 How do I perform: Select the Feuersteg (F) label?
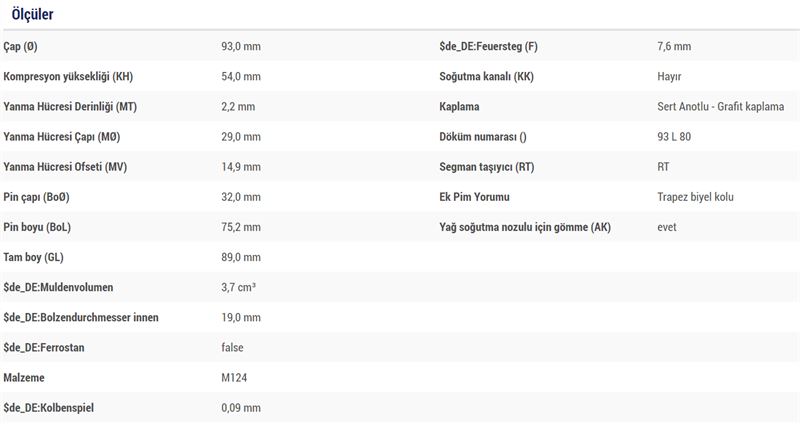pyautogui.click(x=488, y=46)
